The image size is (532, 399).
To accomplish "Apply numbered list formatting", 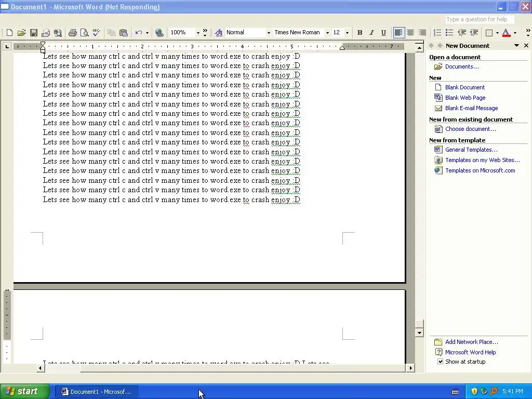I will click(x=437, y=33).
